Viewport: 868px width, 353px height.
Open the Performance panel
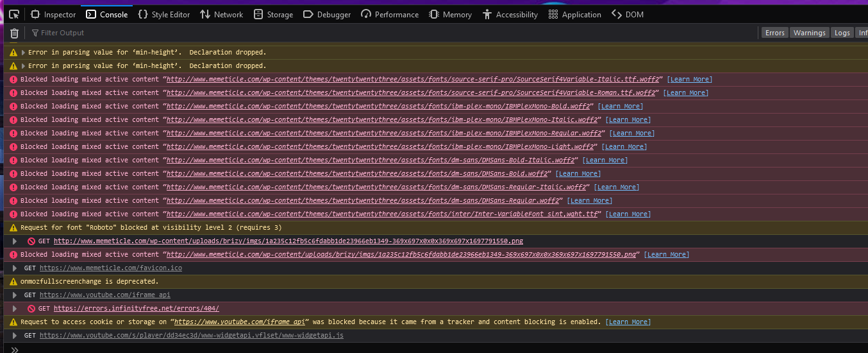390,14
